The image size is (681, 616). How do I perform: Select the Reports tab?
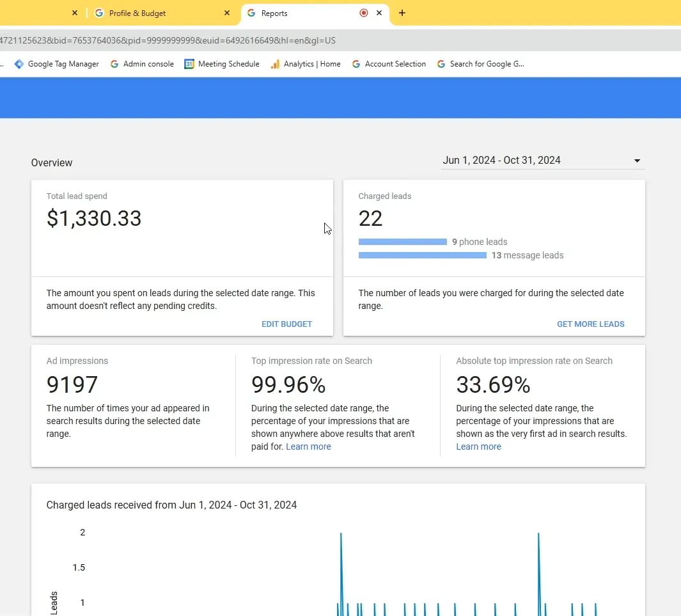(x=315, y=13)
